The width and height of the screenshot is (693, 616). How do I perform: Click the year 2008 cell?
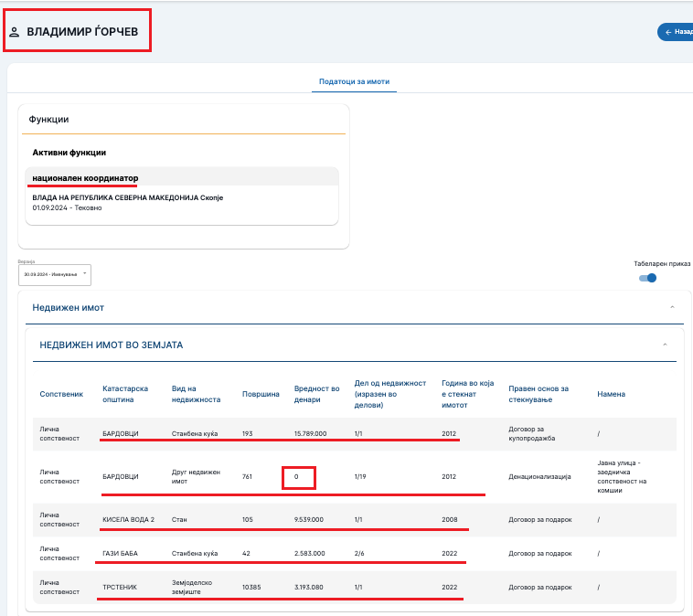pos(450,519)
